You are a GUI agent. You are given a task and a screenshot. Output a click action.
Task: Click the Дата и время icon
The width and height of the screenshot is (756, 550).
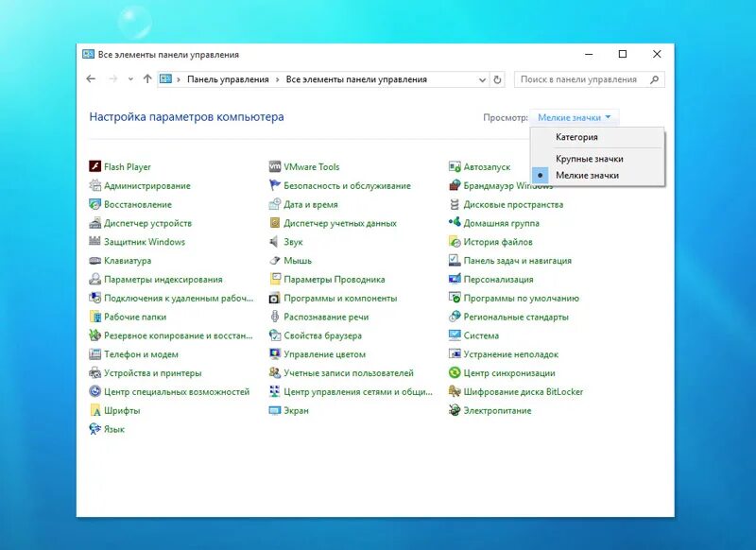pos(275,204)
